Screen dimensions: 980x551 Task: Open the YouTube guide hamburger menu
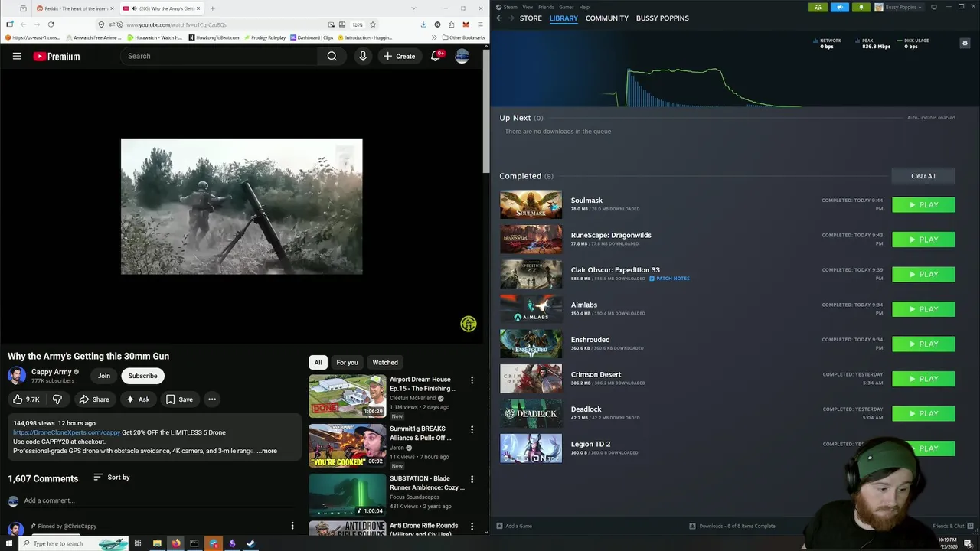pyautogui.click(x=17, y=56)
